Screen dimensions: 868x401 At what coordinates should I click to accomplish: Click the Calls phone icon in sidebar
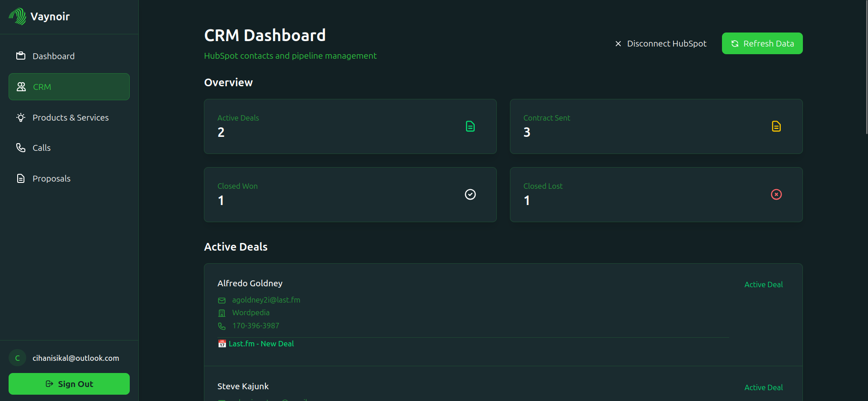point(21,148)
